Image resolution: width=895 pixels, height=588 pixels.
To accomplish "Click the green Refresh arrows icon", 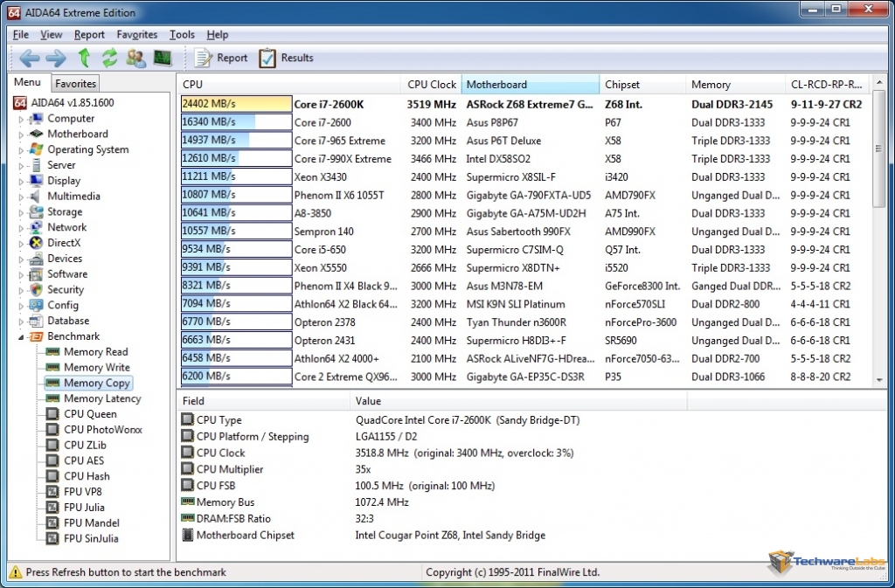I will pyautogui.click(x=109, y=58).
